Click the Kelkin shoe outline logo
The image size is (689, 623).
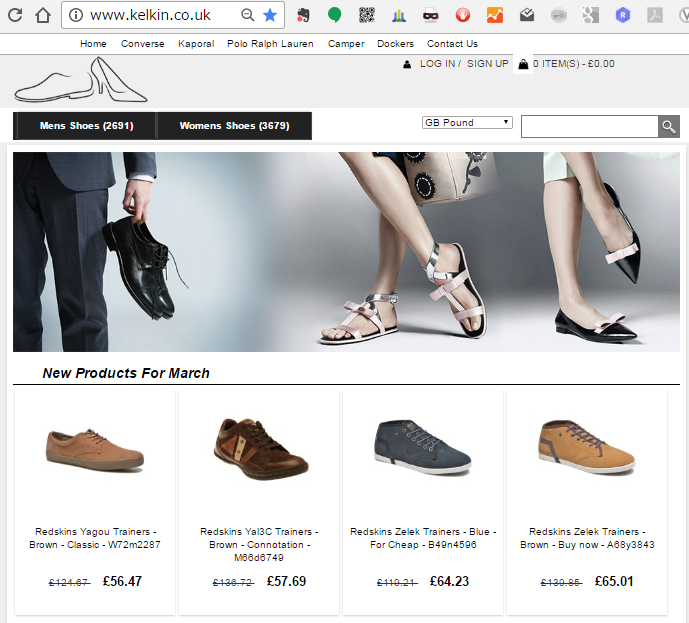[81, 80]
